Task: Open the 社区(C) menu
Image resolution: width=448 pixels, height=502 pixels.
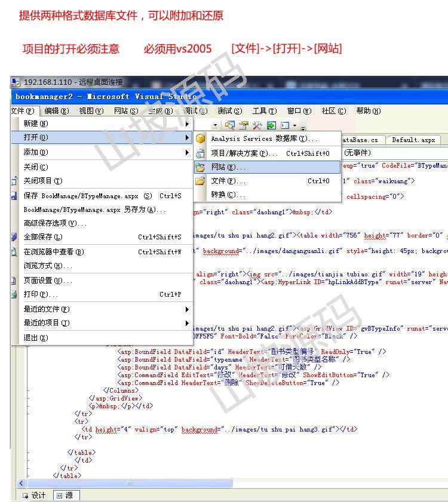Action: tap(333, 111)
